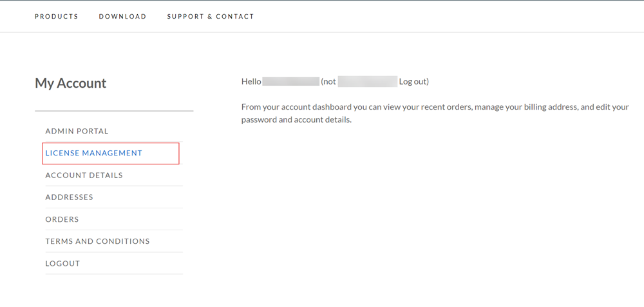Go to the DOWNLOAD page
The image size is (644, 307).
[122, 17]
